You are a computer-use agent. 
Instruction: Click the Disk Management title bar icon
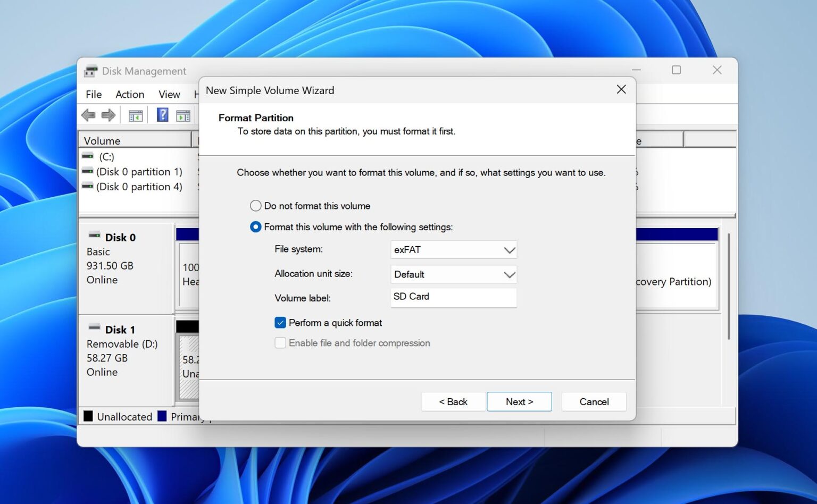91,70
